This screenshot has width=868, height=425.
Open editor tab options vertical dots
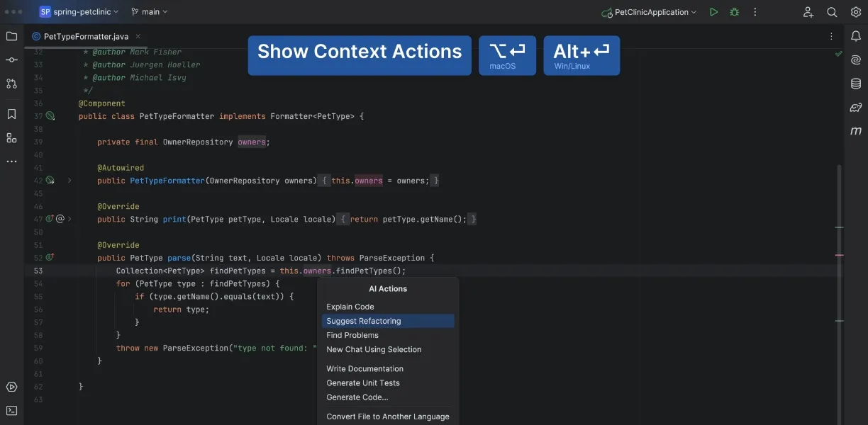click(832, 36)
